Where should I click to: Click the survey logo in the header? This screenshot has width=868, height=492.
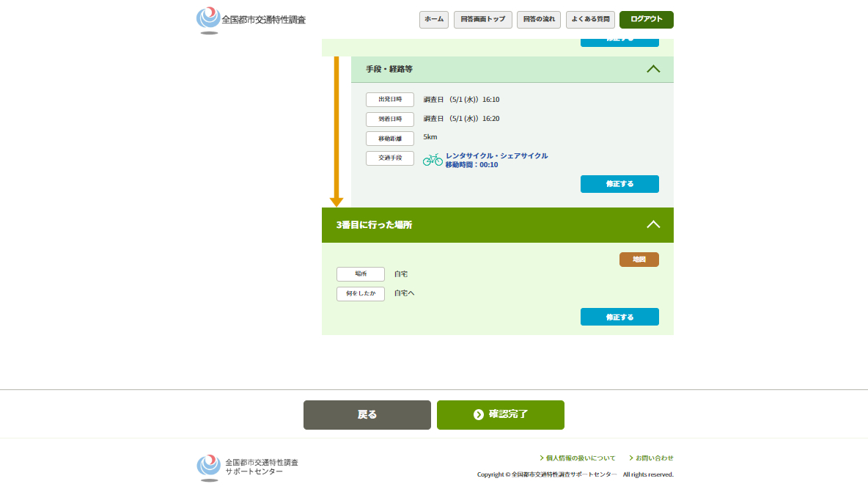click(251, 20)
